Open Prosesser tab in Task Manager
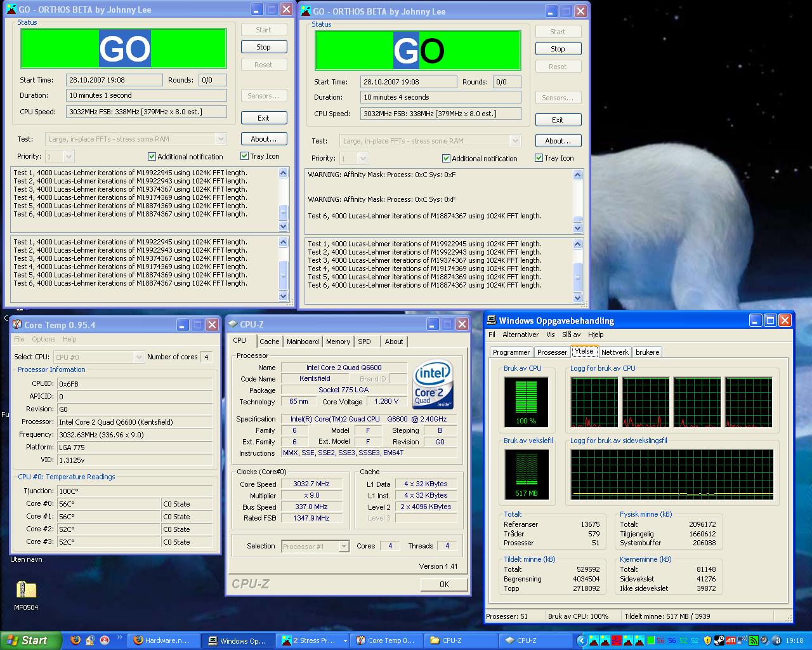The image size is (812, 650). (x=552, y=352)
